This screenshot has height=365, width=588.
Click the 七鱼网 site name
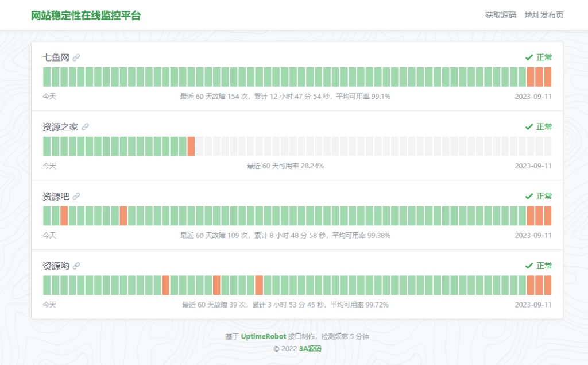coord(56,57)
